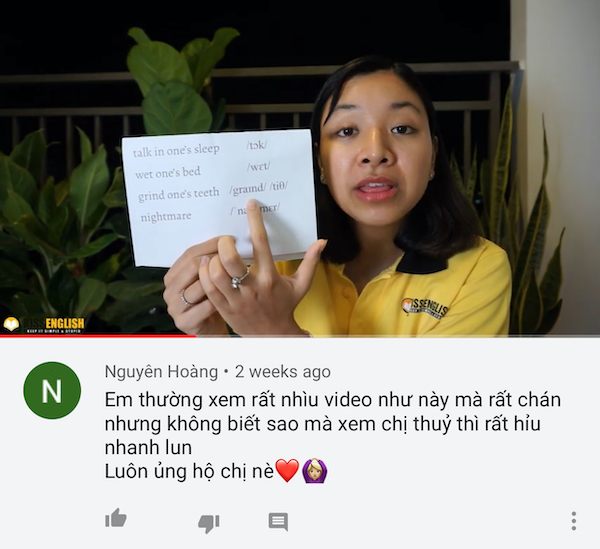Click the word 'nightmare' on the flashcard
Image resolution: width=600 pixels, height=549 pixels.
[x=166, y=217]
